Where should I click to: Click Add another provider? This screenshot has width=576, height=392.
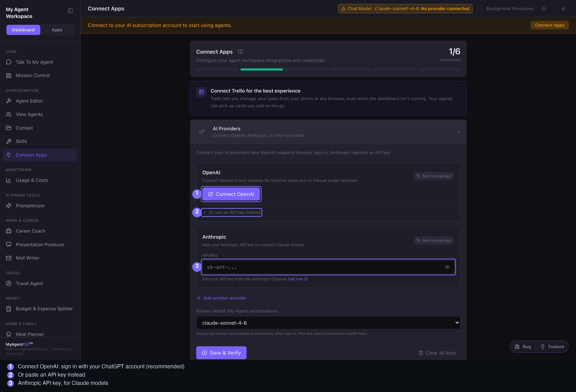coord(221,298)
